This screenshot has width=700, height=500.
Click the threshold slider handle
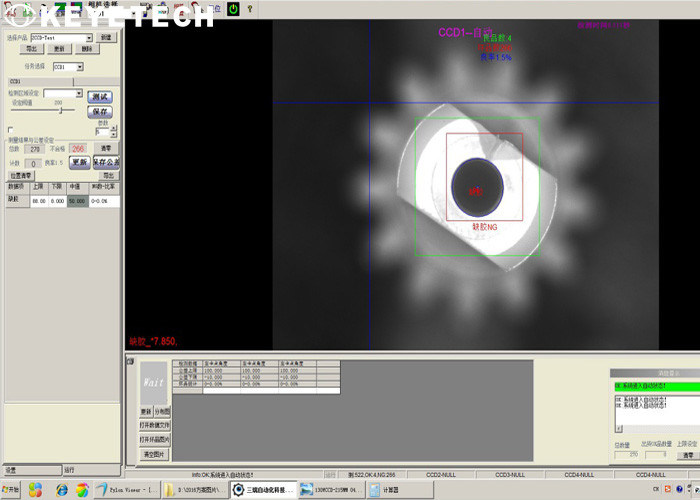62,111
